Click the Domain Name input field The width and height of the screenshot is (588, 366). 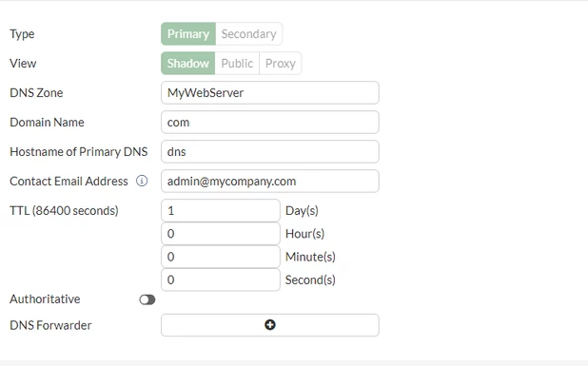[x=270, y=122]
